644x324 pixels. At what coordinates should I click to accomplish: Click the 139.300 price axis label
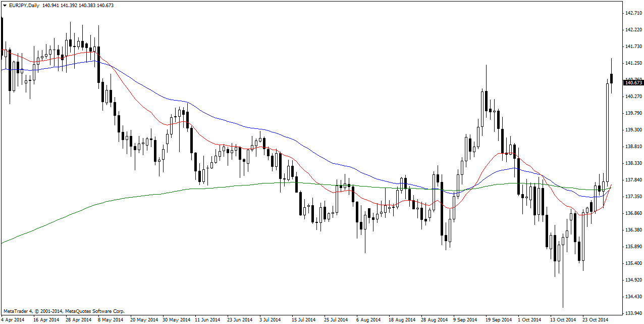pyautogui.click(x=633, y=130)
